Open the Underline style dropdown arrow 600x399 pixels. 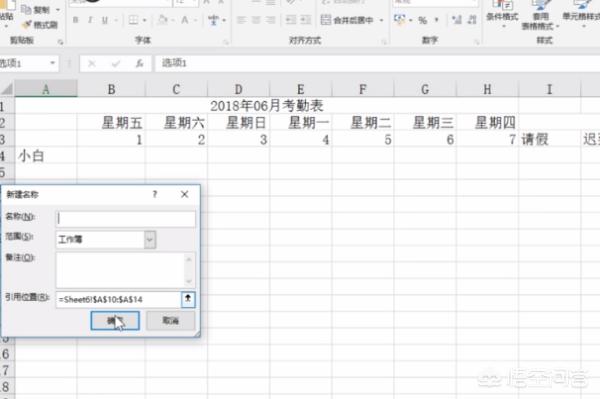(x=116, y=20)
